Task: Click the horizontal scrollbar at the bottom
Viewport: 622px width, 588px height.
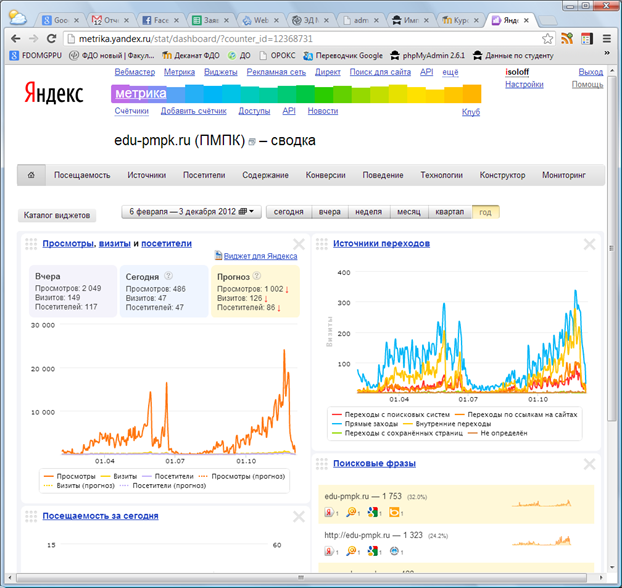Action: [x=301, y=577]
